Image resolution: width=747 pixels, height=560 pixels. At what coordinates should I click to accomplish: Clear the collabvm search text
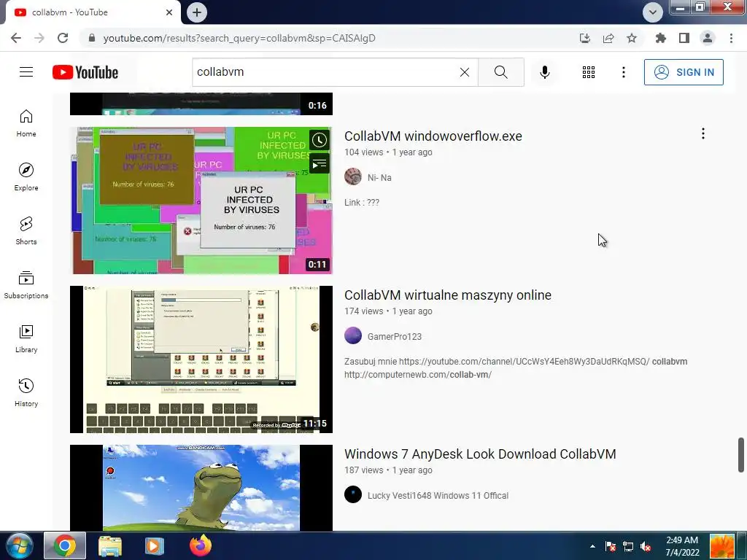pos(465,72)
